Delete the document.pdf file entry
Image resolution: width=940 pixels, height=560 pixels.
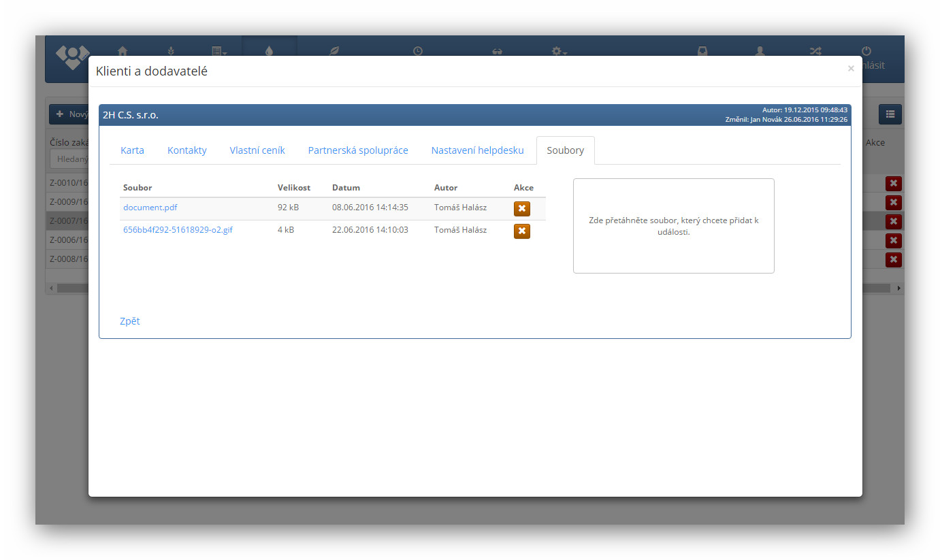(521, 209)
